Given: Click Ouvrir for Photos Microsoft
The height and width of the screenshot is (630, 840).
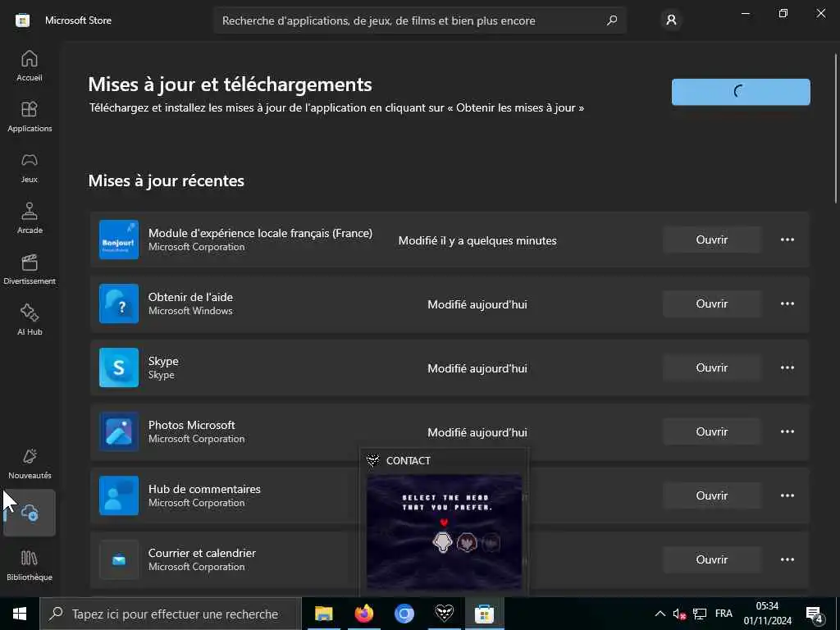Looking at the screenshot, I should pos(711,431).
